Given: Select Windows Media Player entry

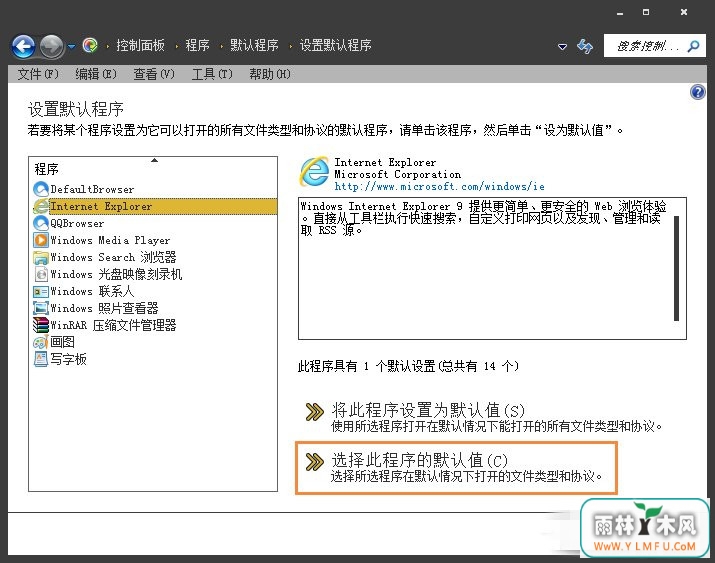Looking at the screenshot, I should click(110, 240).
